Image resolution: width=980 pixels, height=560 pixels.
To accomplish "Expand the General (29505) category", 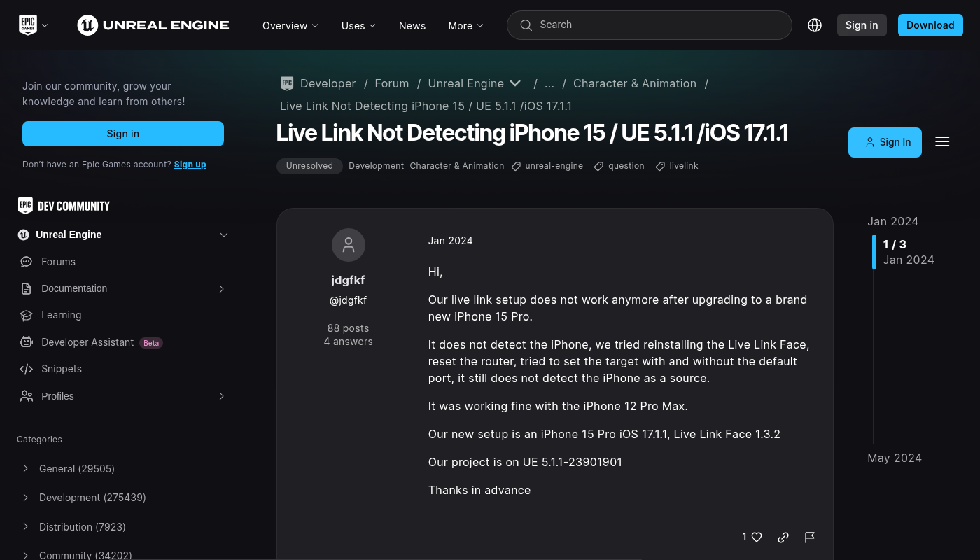I will (26, 469).
